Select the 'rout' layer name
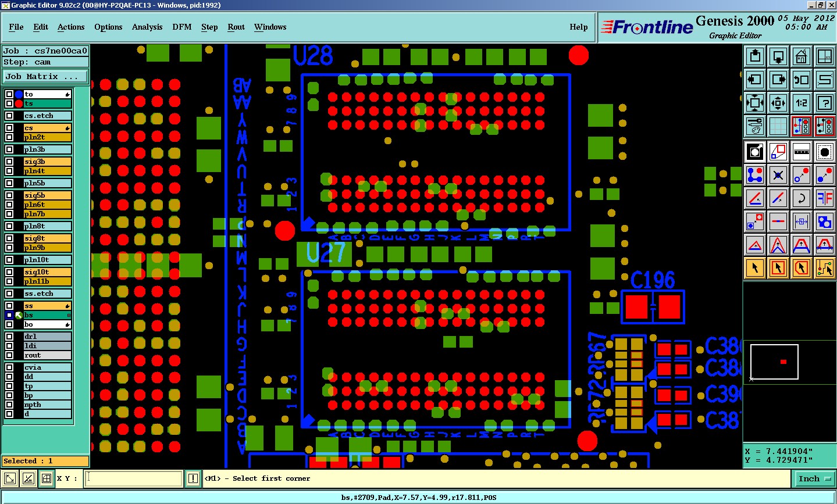This screenshot has height=504, width=837. [47, 355]
